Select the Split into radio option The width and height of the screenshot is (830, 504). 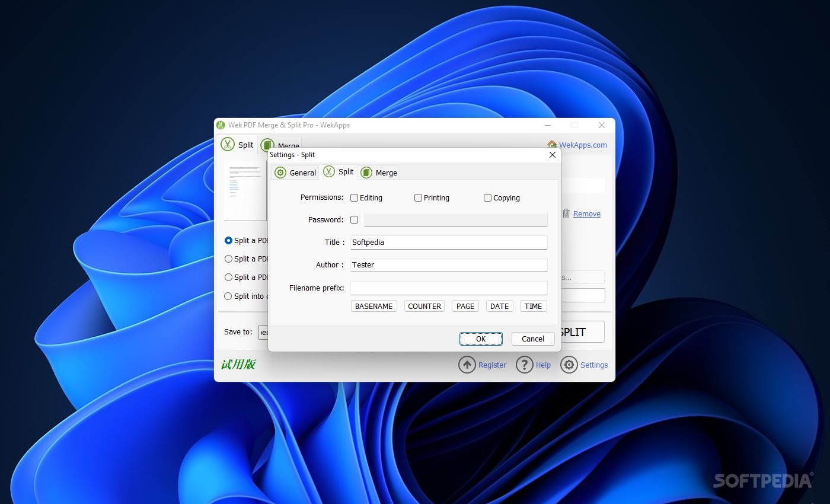point(228,296)
